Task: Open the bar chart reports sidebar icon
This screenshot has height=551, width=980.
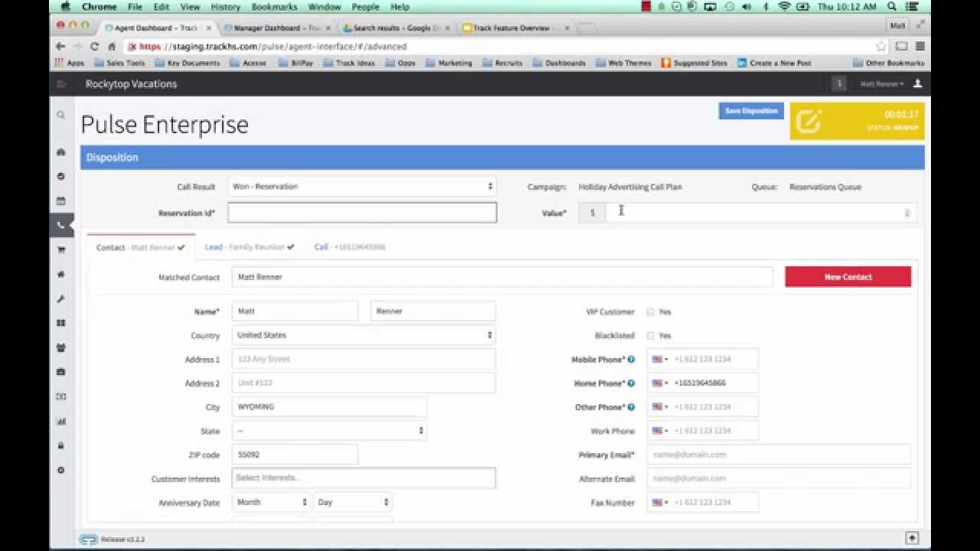Action: (x=60, y=421)
